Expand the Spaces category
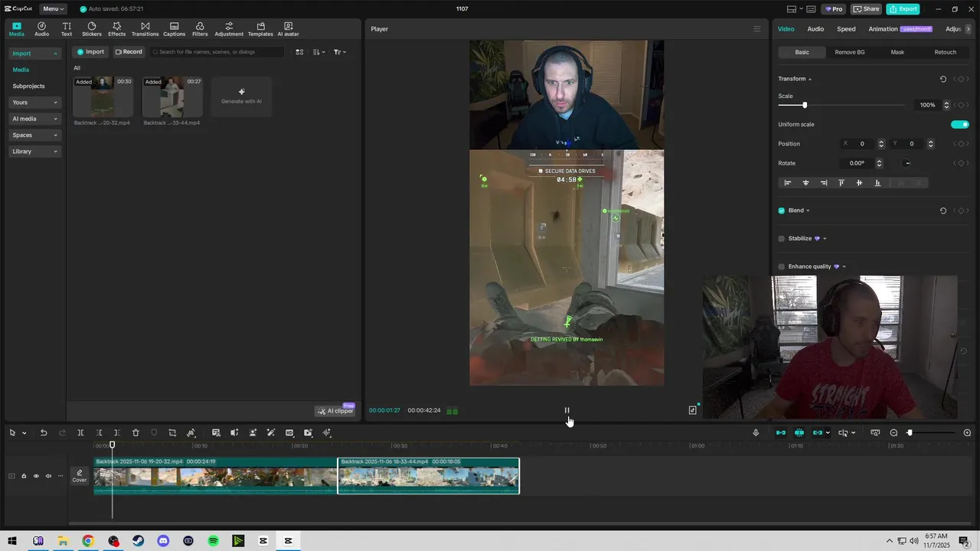 pyautogui.click(x=34, y=135)
